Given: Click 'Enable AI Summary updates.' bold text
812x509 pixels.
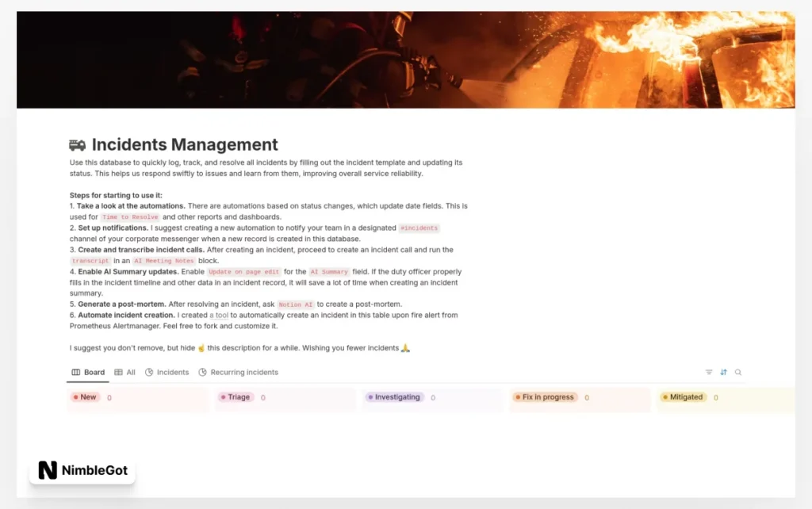Looking at the screenshot, I should pyautogui.click(x=128, y=271).
